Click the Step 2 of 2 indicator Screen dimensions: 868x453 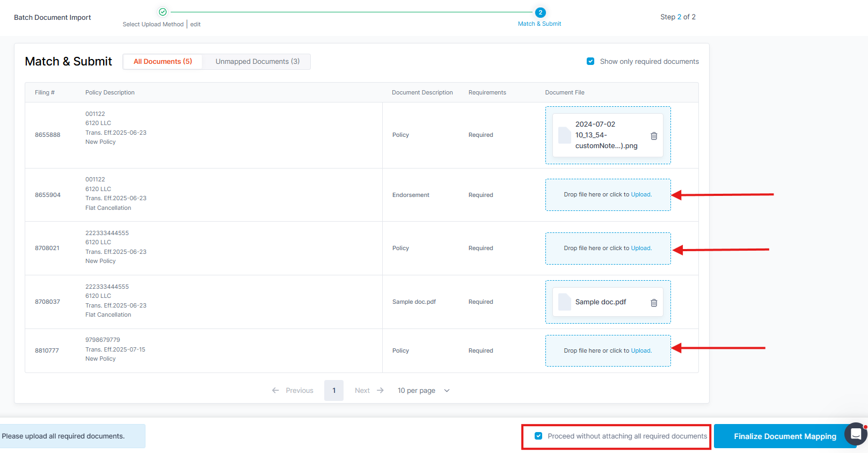678,17
